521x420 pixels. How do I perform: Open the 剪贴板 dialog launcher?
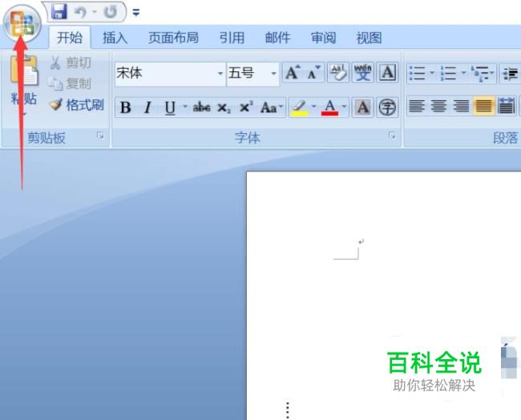point(100,135)
